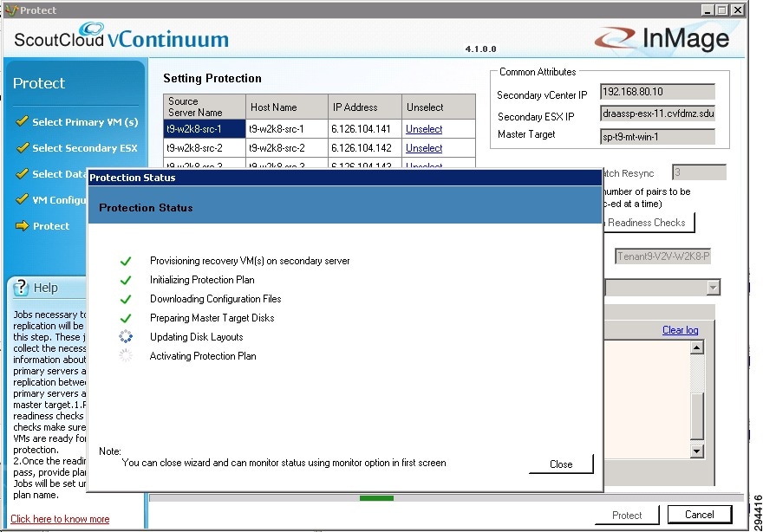763x532 pixels.
Task: Click the Updating Disk Layouts spinner icon
Action: tap(126, 336)
